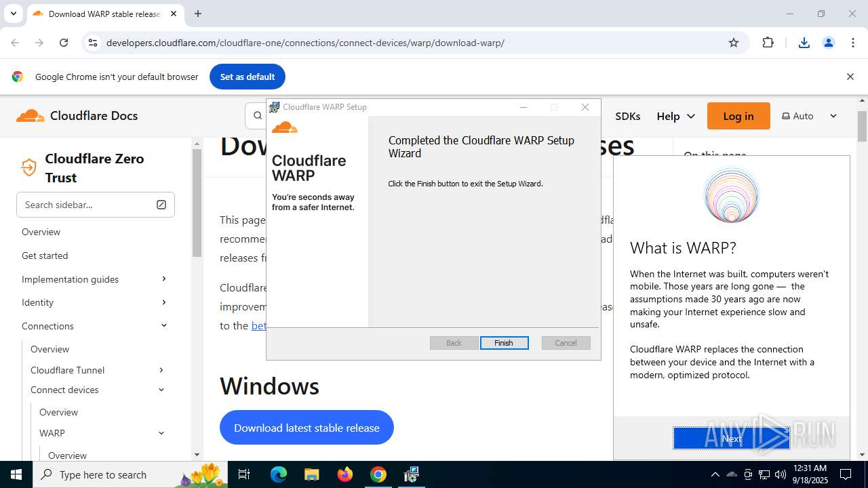
Task: Set Chrome as default browser
Action: pos(248,77)
